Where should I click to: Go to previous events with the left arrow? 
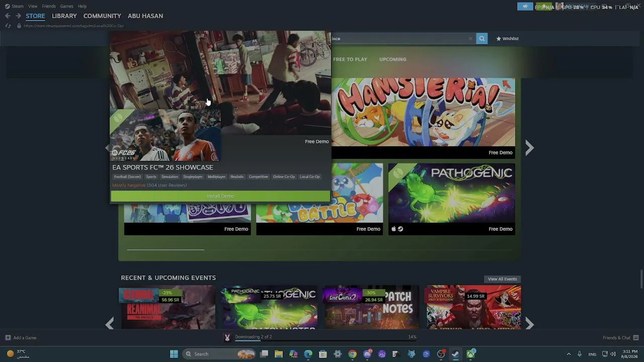[110, 324]
